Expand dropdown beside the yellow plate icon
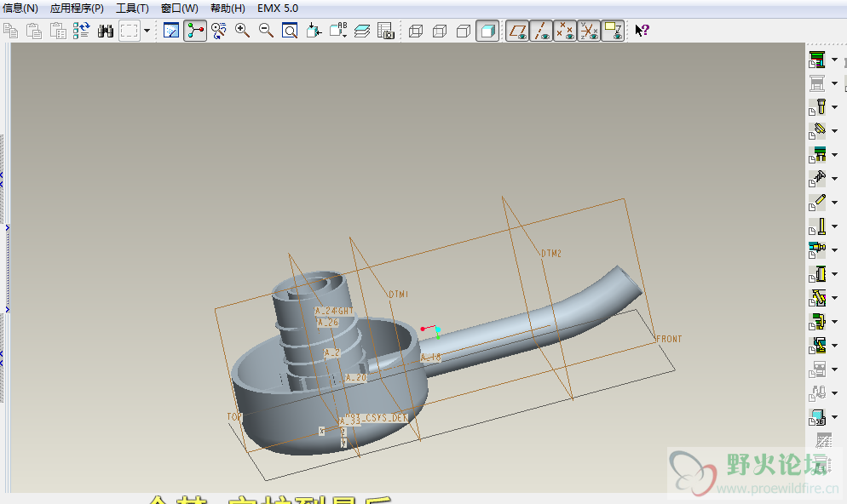847x504 pixels. tap(834, 274)
